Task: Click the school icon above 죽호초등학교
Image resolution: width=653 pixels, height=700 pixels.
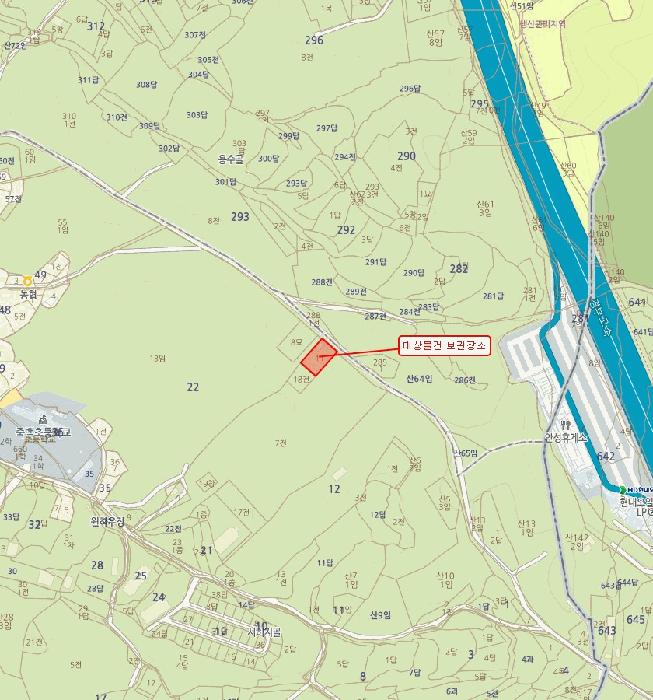Action: (x=43, y=420)
